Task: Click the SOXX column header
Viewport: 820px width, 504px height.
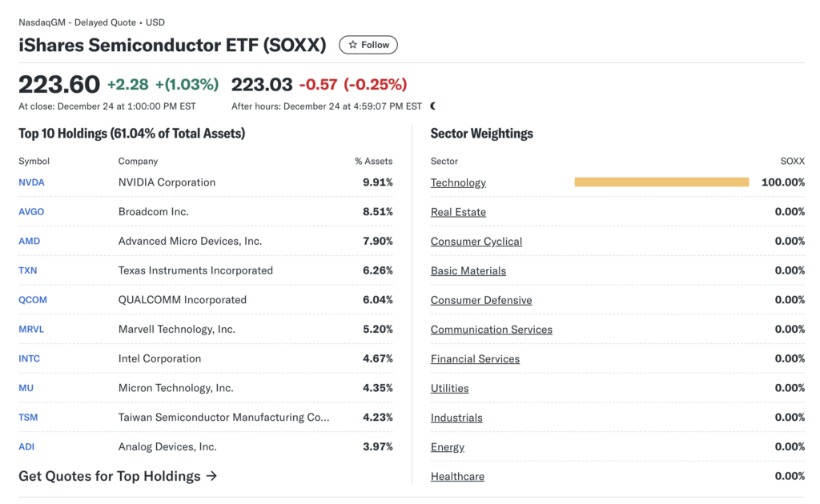Action: [x=793, y=162]
